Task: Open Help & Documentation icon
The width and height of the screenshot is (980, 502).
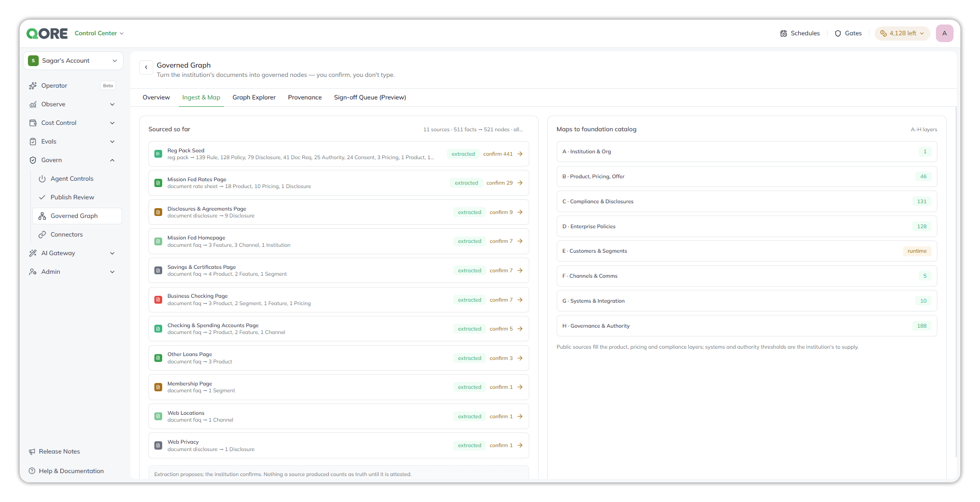Action: pyautogui.click(x=32, y=471)
